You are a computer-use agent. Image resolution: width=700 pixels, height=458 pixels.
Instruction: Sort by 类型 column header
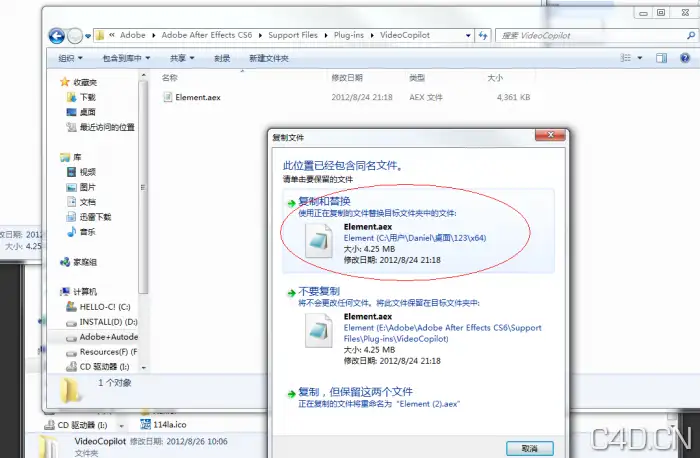(417, 78)
